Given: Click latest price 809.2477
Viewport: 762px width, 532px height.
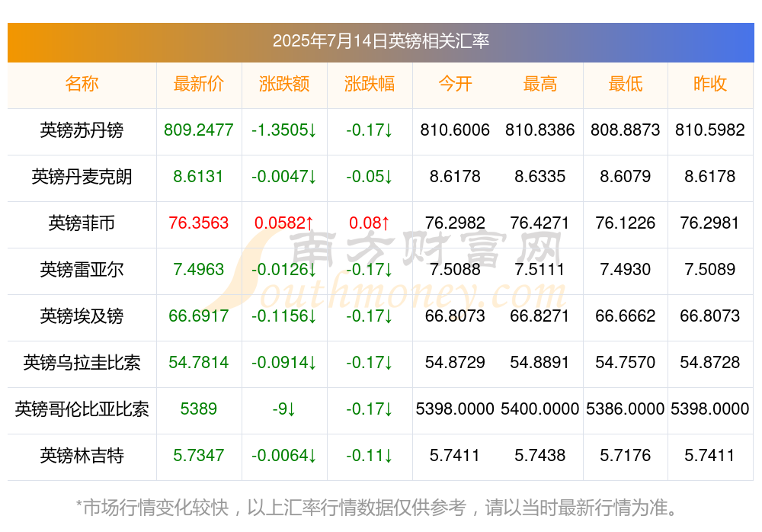Looking at the screenshot, I should [198, 130].
